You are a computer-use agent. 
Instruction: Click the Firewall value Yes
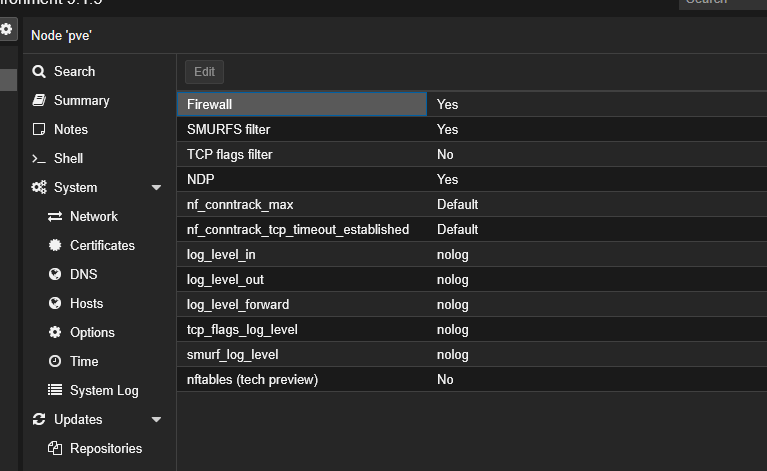[447, 104]
